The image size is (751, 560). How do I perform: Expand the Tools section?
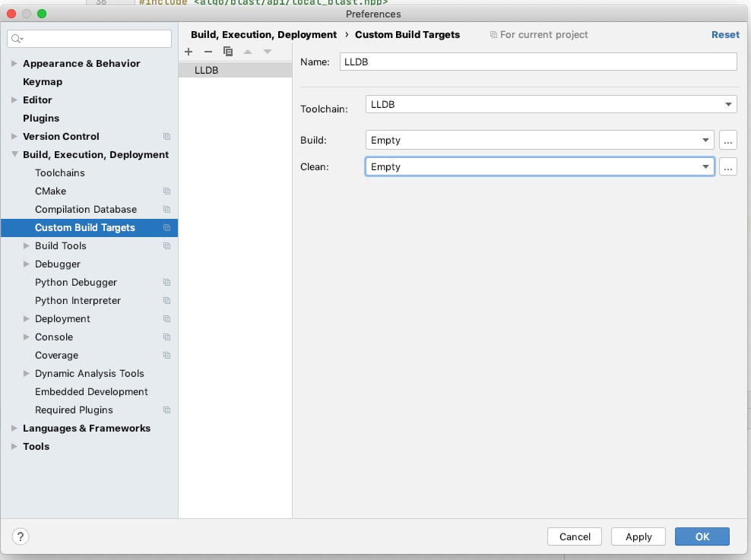14,446
